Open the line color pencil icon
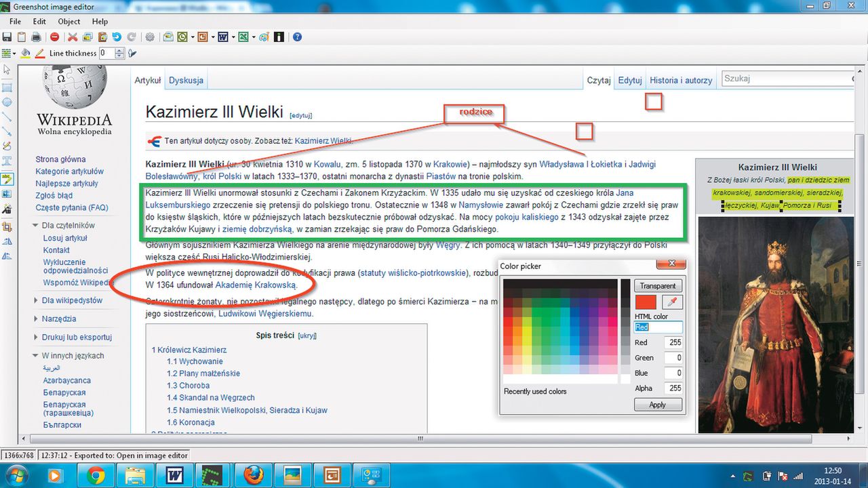 pos(40,53)
